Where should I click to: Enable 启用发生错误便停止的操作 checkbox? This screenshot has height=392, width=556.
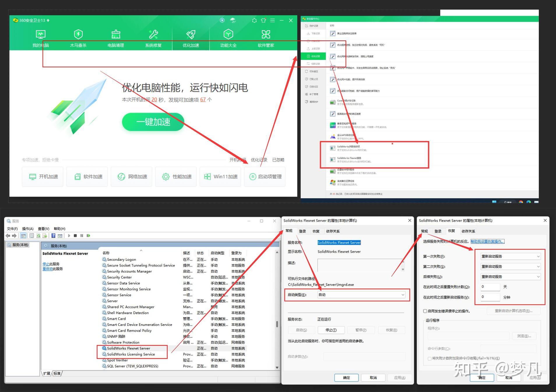pyautogui.click(x=425, y=311)
